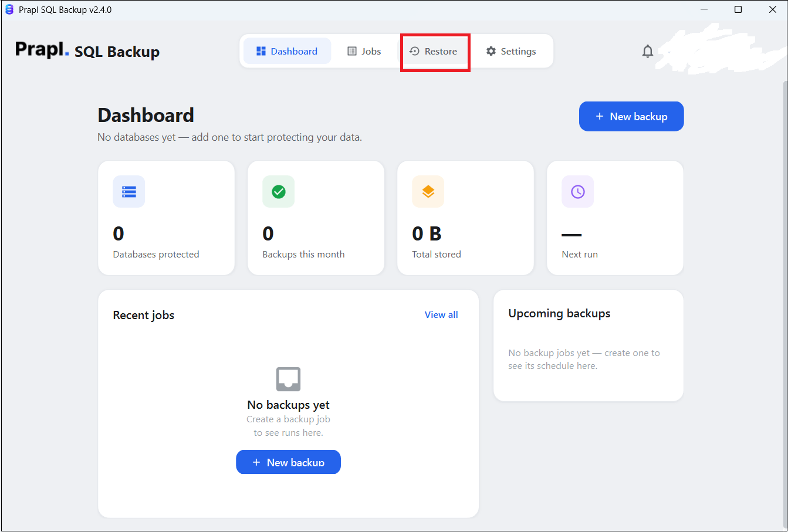Click the 'No backup jobs yet' schedule note
The height and width of the screenshot is (532, 788).
point(584,359)
